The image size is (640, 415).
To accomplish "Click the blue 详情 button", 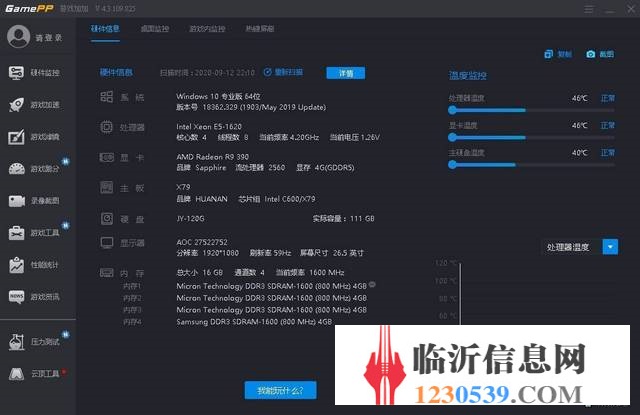I will click(x=346, y=73).
